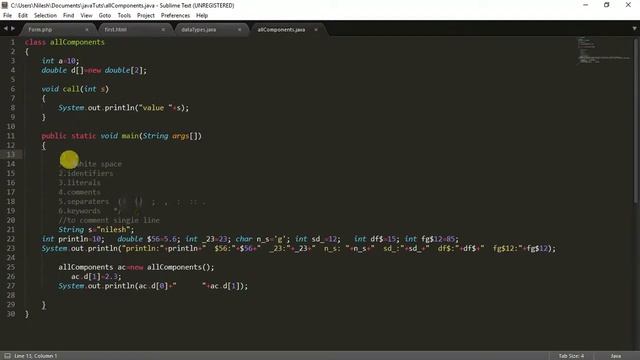Click line number 1 in the gutter

click(x=13, y=42)
